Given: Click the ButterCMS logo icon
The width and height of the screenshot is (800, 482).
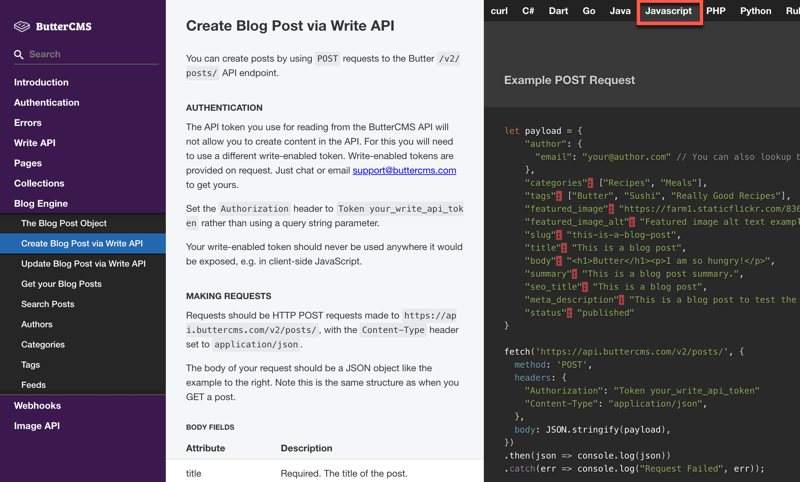Looking at the screenshot, I should (x=21, y=27).
